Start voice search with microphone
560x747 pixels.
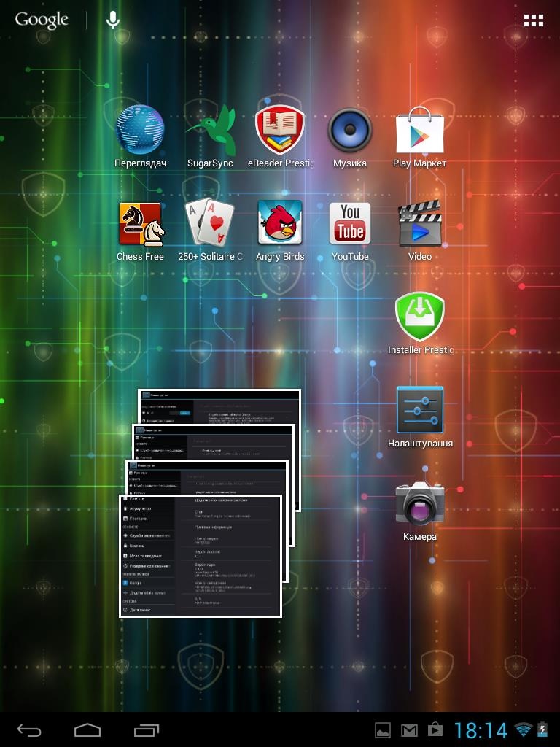click(113, 20)
